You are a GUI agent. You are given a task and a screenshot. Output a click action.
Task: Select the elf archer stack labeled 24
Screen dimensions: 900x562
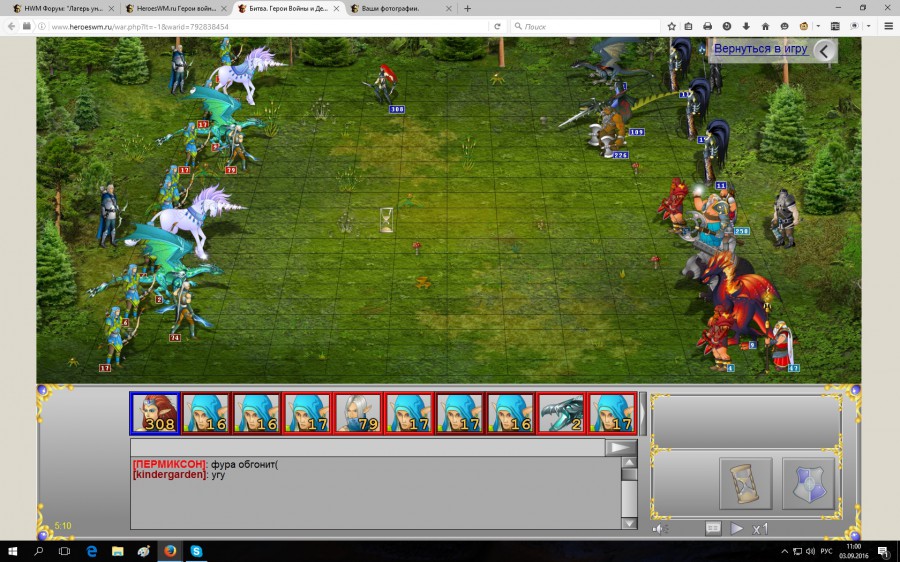pyautogui.click(x=185, y=310)
